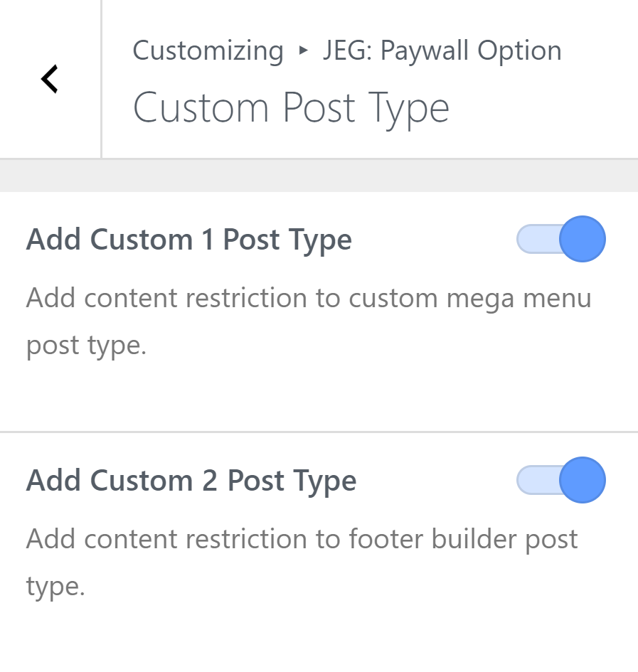This screenshot has height=672, width=638.
Task: Click the blue knob of the Custom 2 toggle
Action: [582, 480]
